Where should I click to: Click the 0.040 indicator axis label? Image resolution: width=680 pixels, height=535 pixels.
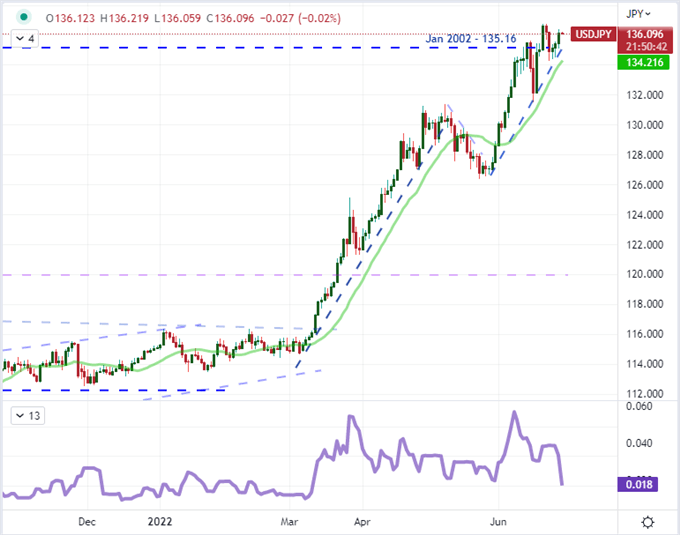pyautogui.click(x=639, y=443)
